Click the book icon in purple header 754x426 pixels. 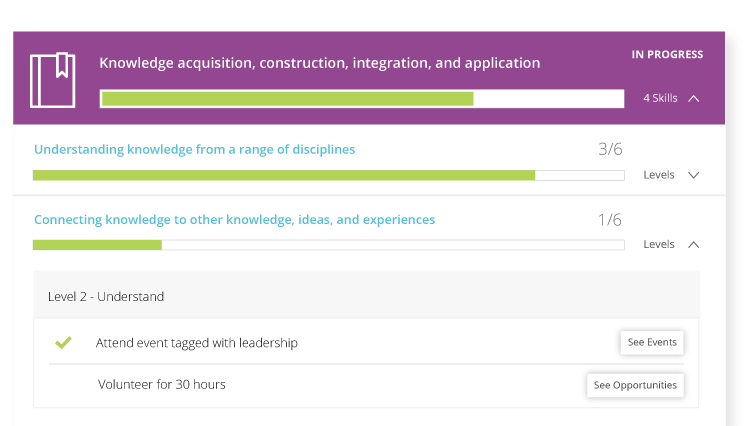52,79
